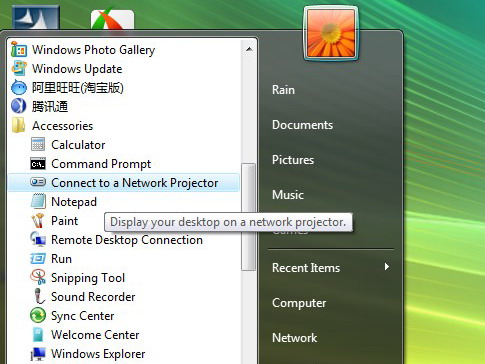
Task: Click the Welcome Center icon
Action: [x=38, y=334]
